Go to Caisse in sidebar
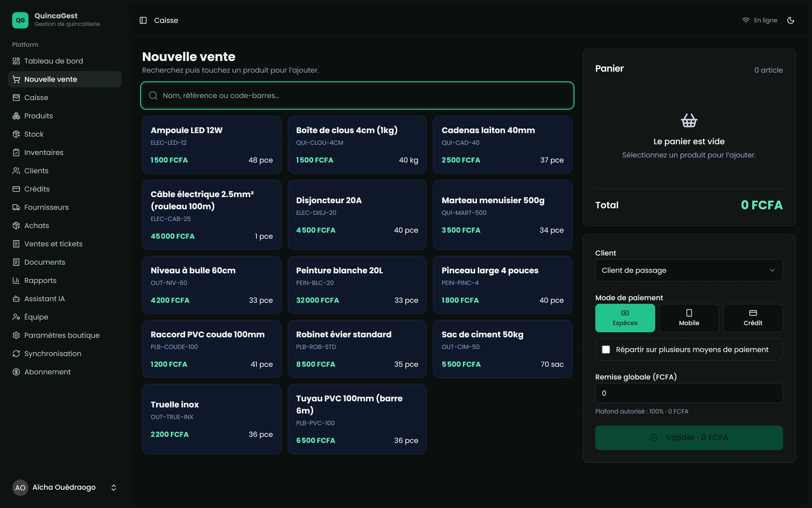 point(65,98)
